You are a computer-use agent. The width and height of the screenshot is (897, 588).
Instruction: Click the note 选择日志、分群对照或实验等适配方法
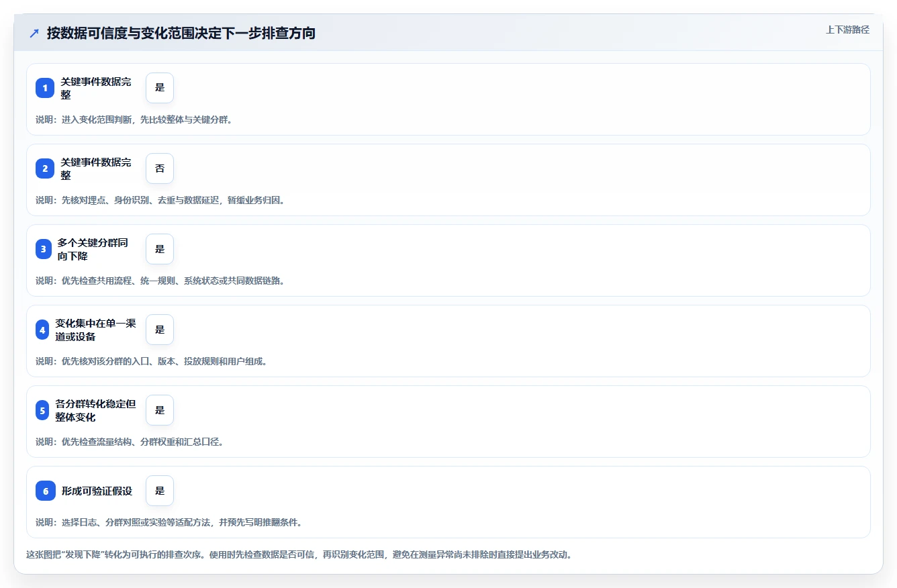[169, 522]
